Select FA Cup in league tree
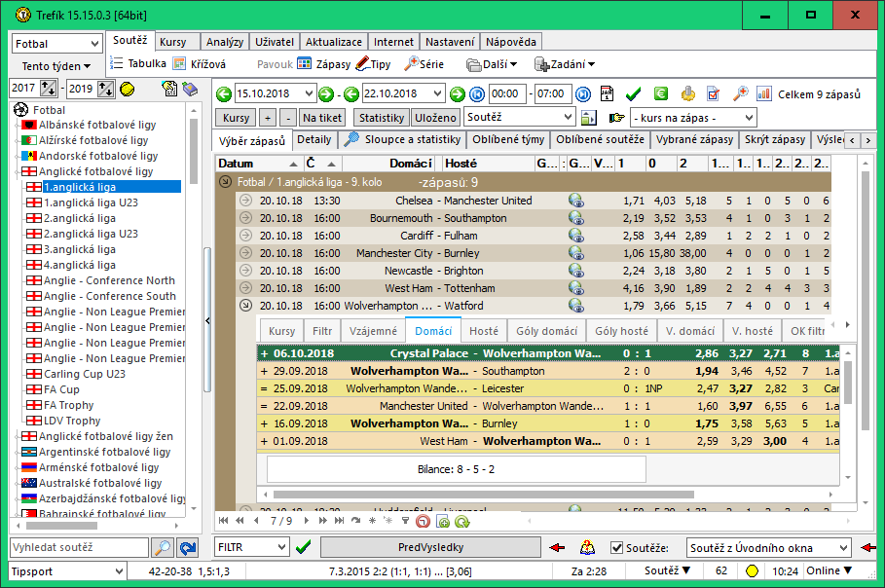885x588 pixels. tap(61, 389)
